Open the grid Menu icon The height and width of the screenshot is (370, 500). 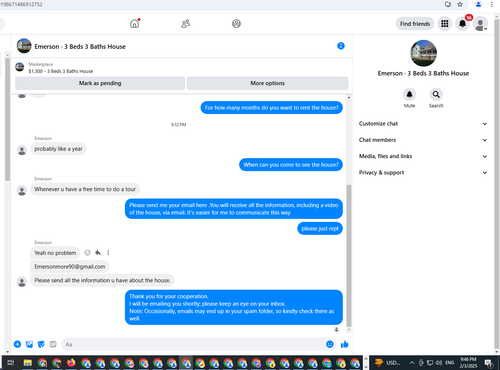(445, 24)
